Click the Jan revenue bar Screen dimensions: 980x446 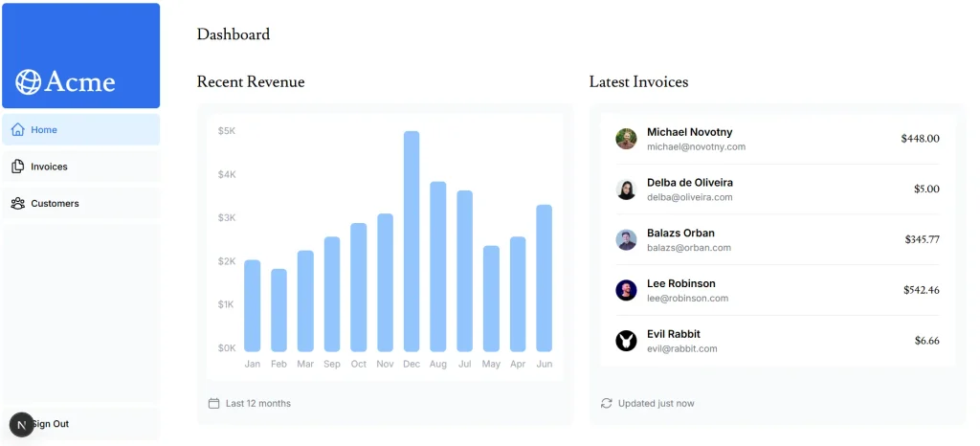tap(253, 305)
